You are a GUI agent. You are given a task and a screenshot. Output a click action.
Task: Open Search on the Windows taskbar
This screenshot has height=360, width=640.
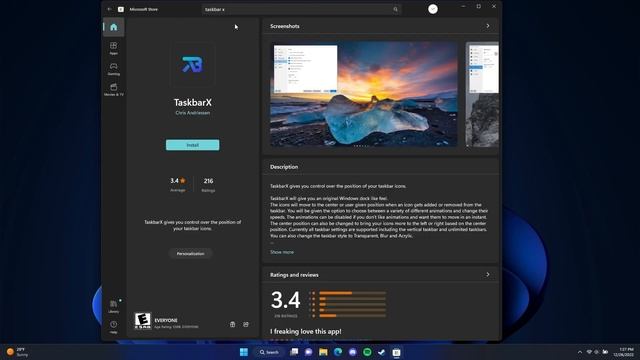click(269, 352)
